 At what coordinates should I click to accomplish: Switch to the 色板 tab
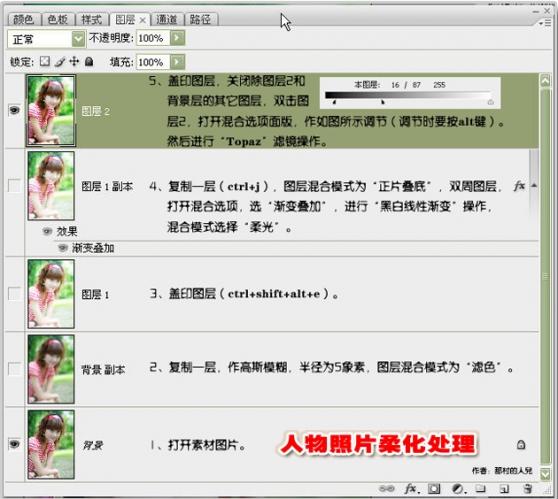57,19
